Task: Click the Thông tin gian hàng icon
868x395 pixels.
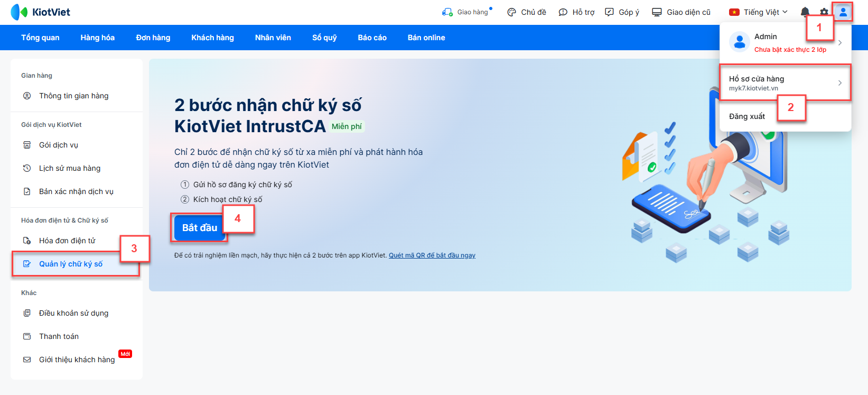Action: [27, 96]
